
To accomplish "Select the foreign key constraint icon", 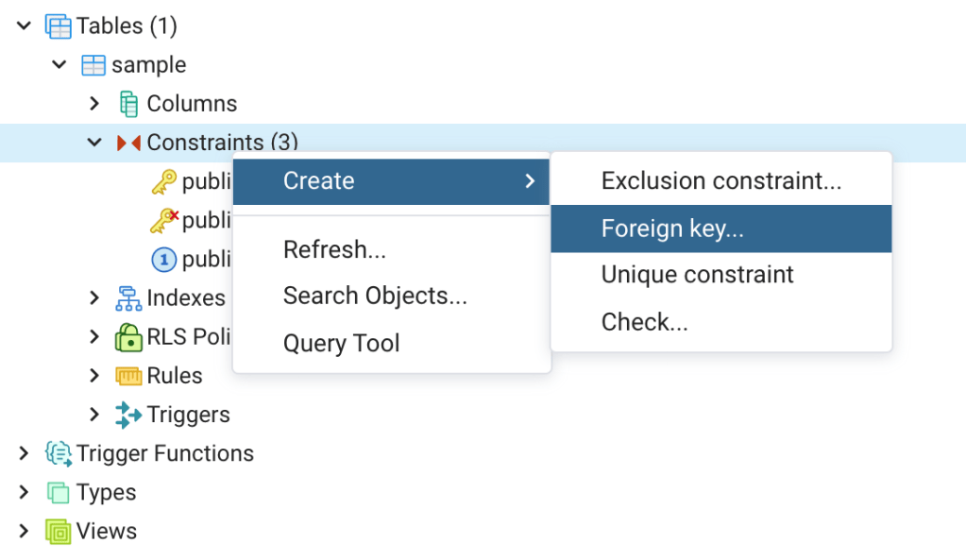I will point(164,220).
